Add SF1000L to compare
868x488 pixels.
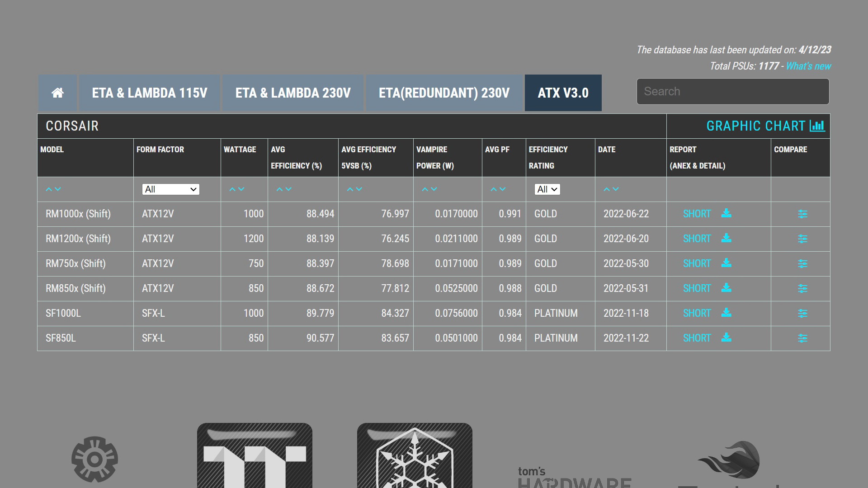point(802,314)
